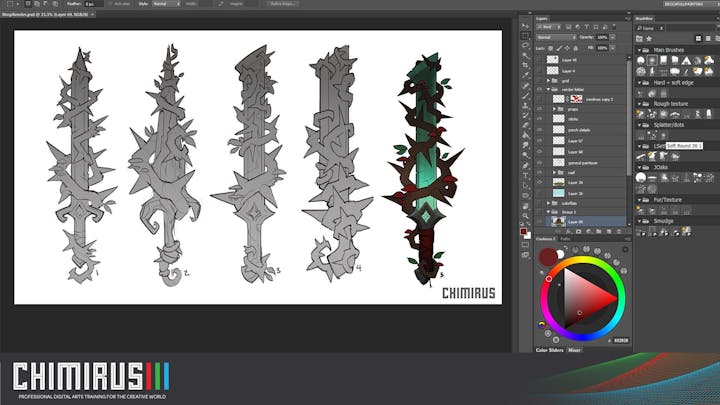
Task: Open the Color Sliders tab
Action: [x=549, y=350]
